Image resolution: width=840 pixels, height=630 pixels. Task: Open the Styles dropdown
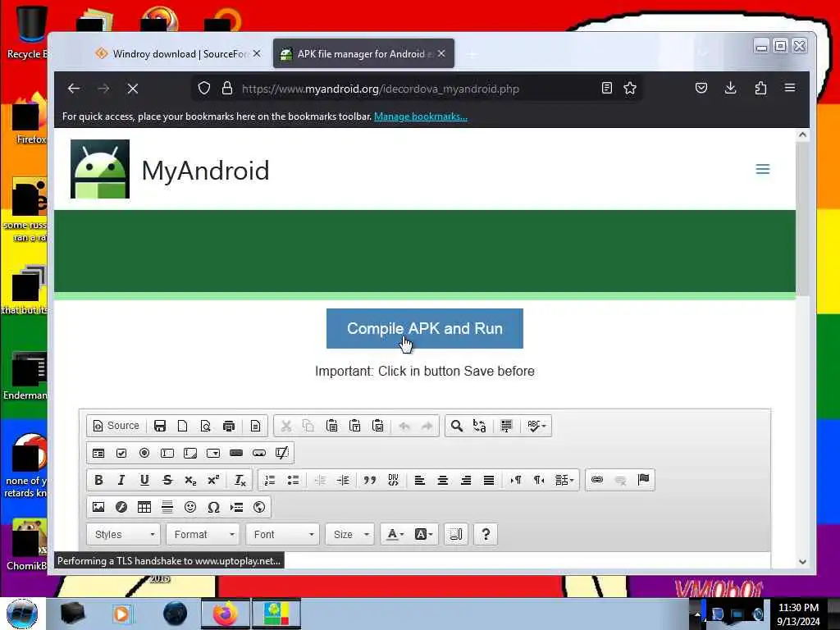[124, 535]
